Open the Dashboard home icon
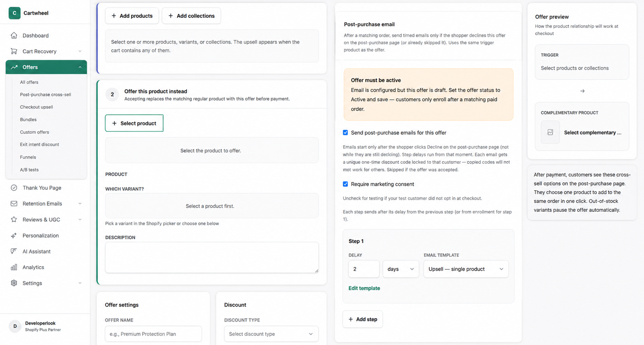The width and height of the screenshot is (644, 345). 14,35
